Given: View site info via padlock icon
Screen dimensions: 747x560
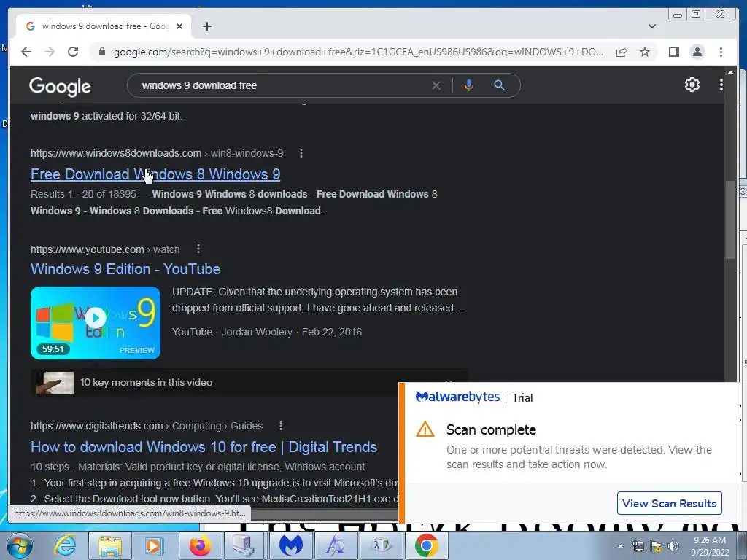Looking at the screenshot, I should (101, 52).
